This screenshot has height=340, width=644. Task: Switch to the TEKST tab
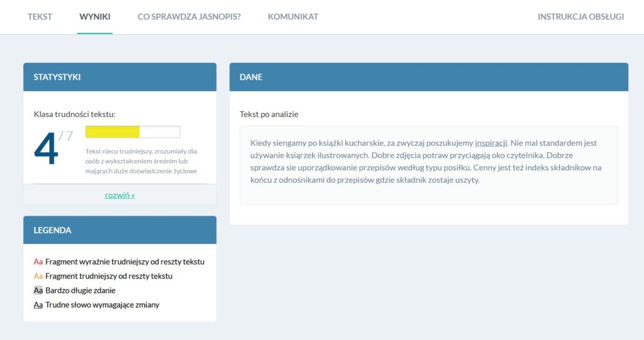(x=40, y=17)
